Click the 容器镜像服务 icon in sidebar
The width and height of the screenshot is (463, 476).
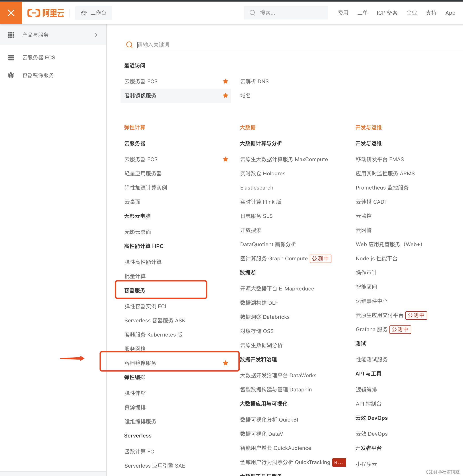tap(11, 75)
